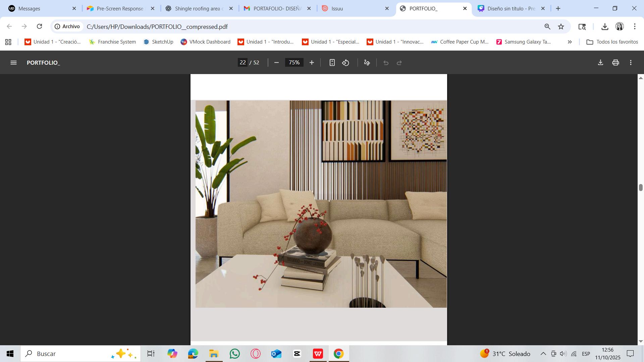Rotate the PDF counterclockwise
This screenshot has width=644, height=362.
(x=346, y=63)
